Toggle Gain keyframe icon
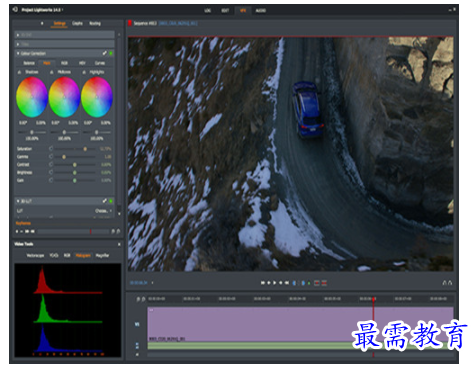476x367 pixels. tap(51, 180)
